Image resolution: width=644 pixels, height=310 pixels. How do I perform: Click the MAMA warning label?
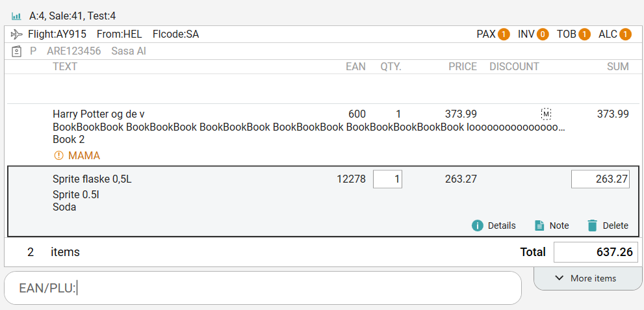84,156
